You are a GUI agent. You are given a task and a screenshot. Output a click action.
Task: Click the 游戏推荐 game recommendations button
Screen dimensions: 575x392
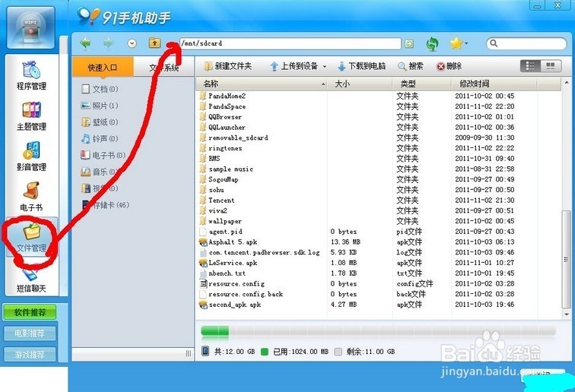(x=30, y=354)
